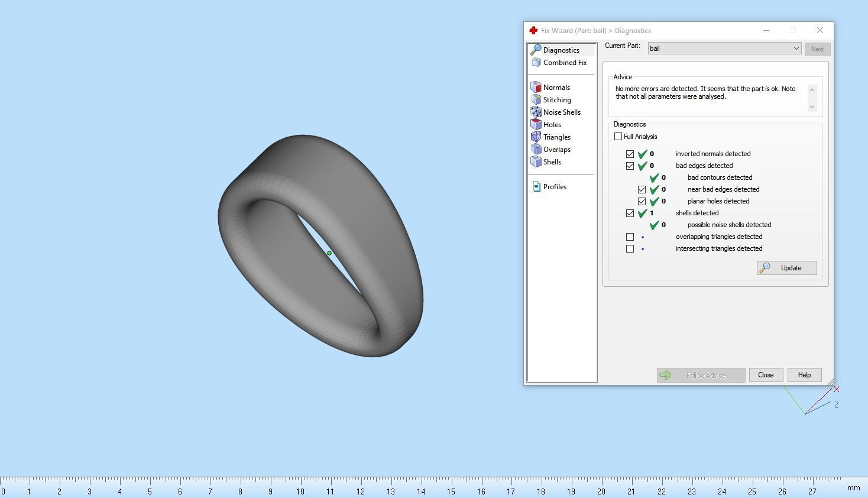Open the Current Part dropdown
Screen dimensions: 868x498
(725, 48)
